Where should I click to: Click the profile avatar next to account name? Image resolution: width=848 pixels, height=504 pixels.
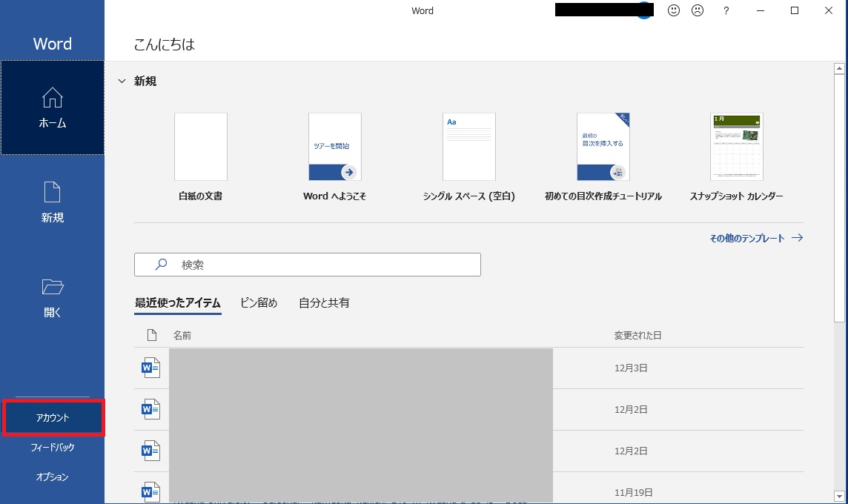(644, 17)
